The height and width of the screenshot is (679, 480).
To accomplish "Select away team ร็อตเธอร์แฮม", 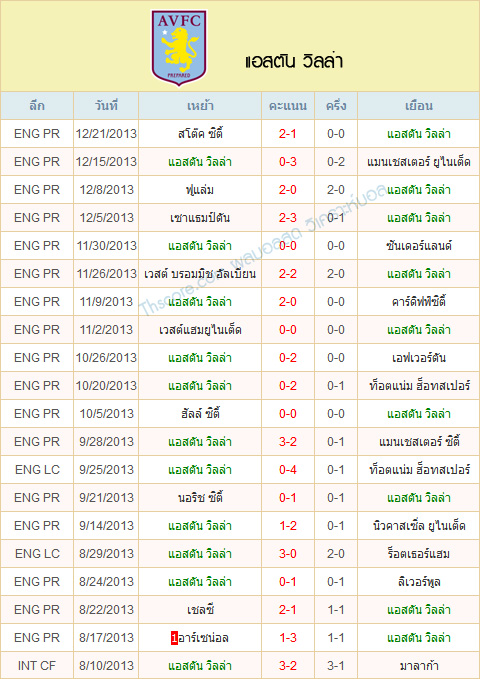I will click(418, 554).
